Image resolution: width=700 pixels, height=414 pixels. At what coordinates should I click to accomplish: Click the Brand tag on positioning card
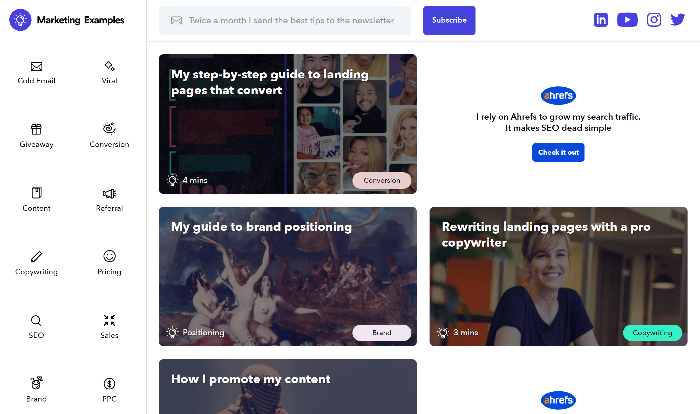click(x=382, y=333)
